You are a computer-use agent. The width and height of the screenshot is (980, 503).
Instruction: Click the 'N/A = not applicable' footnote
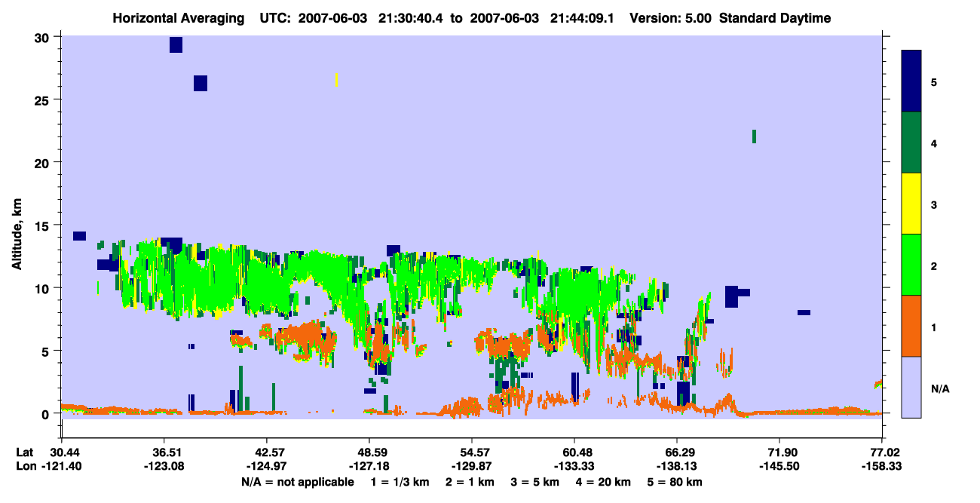click(297, 482)
